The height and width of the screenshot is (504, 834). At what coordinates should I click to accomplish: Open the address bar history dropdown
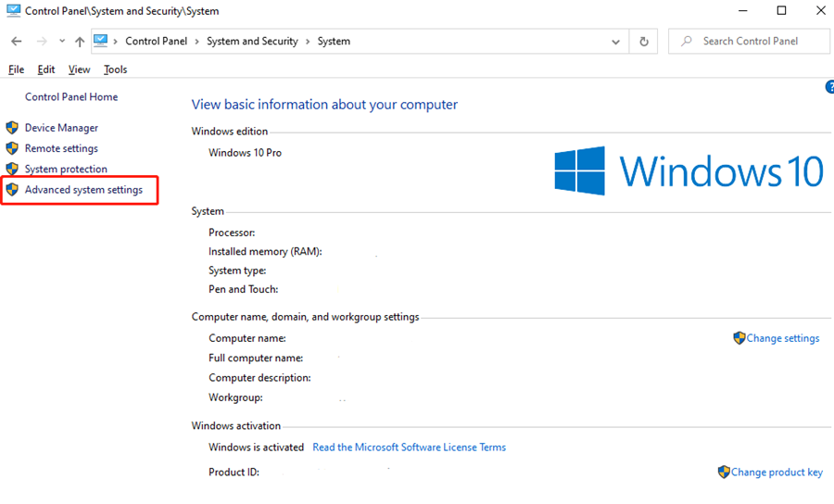[x=615, y=42]
